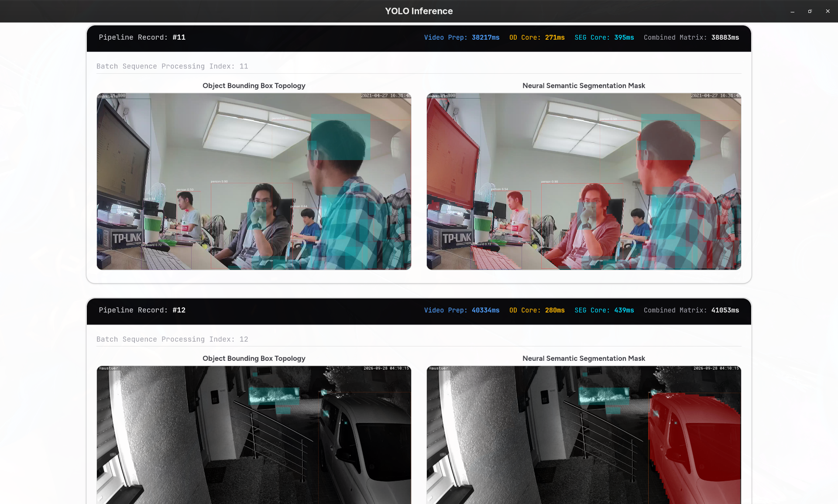Click the 'YOLO Inference' window title
Image resolution: width=838 pixels, height=504 pixels.
(x=419, y=11)
